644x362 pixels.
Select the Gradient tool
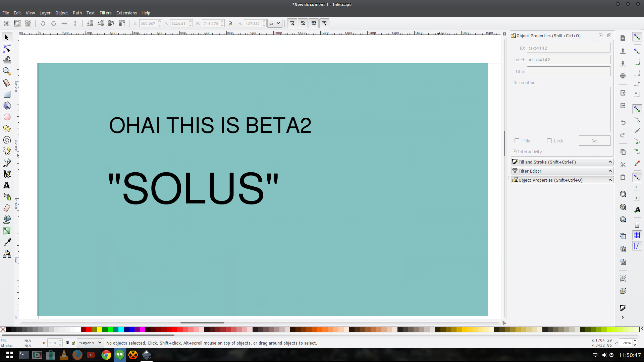click(7, 231)
